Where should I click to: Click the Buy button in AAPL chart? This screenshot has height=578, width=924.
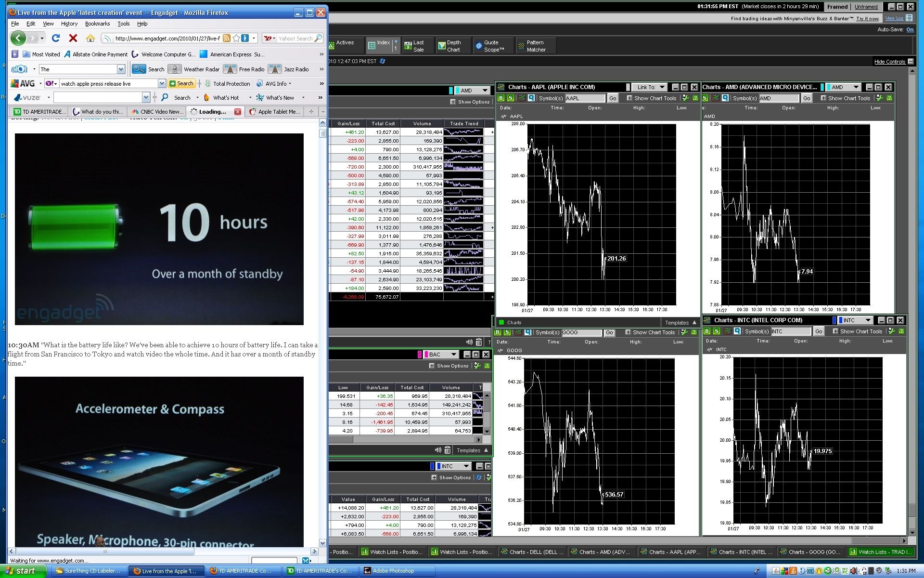pyautogui.click(x=501, y=98)
